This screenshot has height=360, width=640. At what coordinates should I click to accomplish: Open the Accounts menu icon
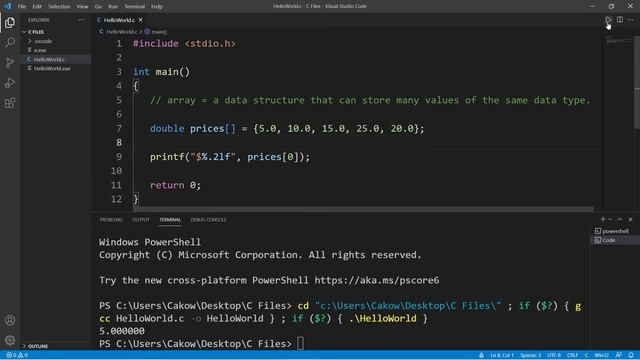[10, 320]
